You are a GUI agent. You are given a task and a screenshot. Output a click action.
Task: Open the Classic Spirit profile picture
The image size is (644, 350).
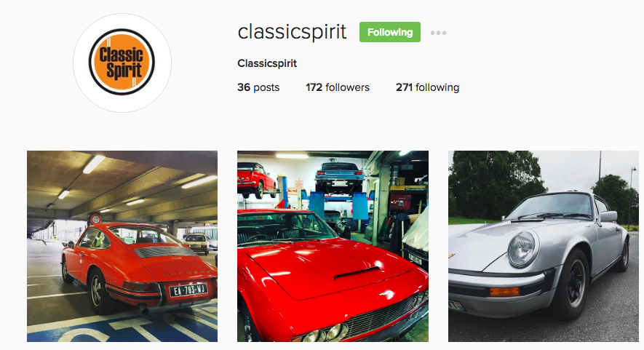pyautogui.click(x=122, y=63)
